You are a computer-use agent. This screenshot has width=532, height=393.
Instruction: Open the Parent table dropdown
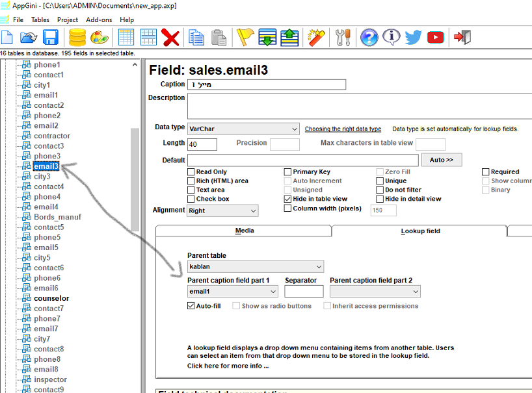click(256, 266)
